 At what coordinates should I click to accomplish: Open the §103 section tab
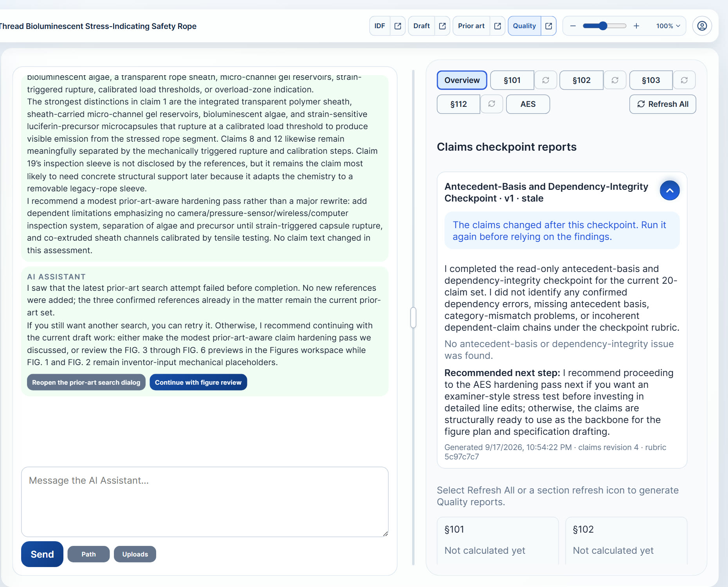651,80
